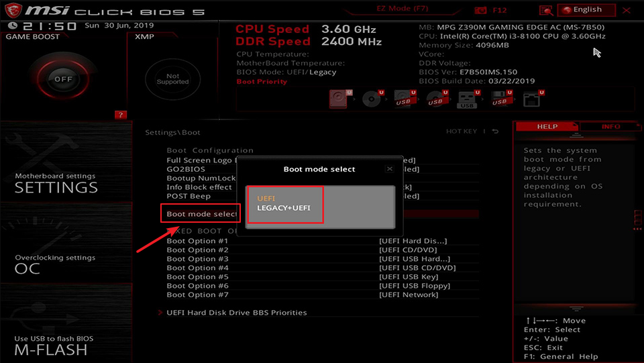
Task: Open Boot Option #3 value UEFI USB Hard
Action: (415, 259)
